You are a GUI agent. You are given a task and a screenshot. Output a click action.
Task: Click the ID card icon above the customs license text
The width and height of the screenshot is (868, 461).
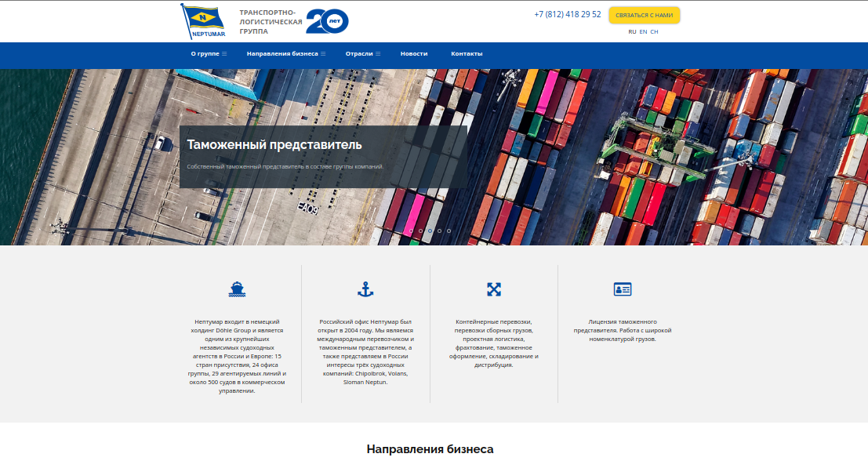click(x=623, y=289)
